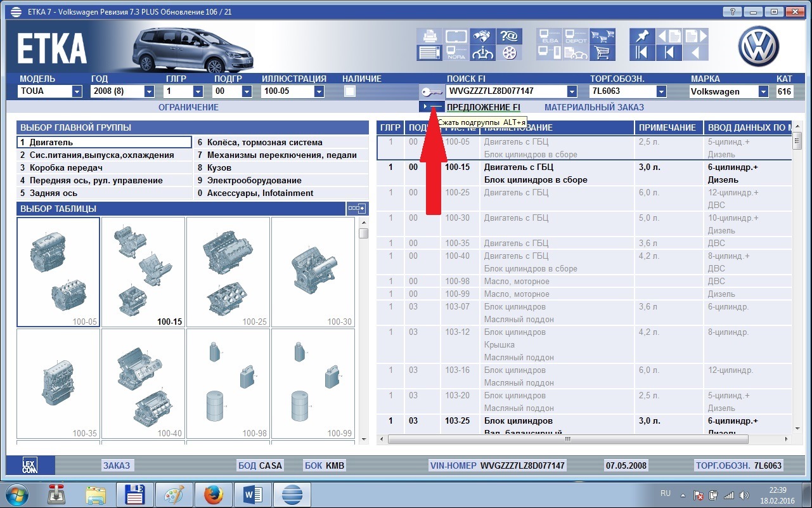This screenshot has height=508, width=812.
Task: Click the plain left triangle arrow icon
Action: [x=695, y=53]
